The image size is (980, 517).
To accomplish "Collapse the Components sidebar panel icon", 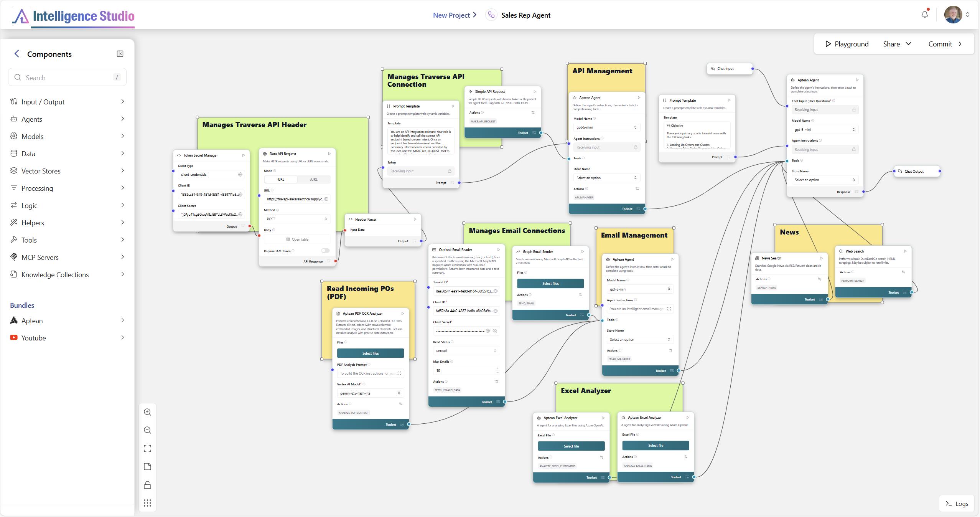I will pos(120,54).
